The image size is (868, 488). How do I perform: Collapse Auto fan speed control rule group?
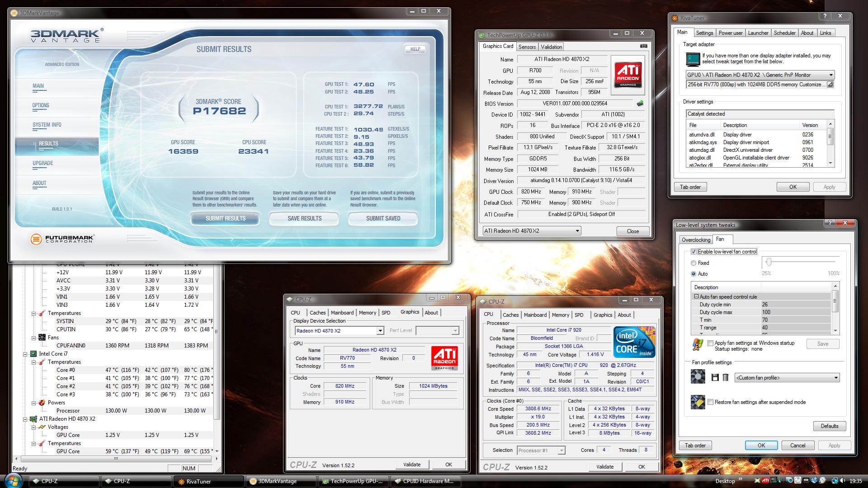(697, 297)
